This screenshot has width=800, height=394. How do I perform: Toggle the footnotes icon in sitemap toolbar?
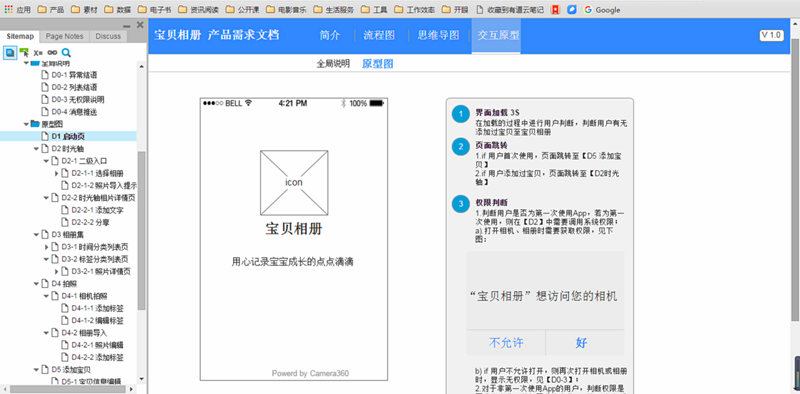(x=10, y=53)
